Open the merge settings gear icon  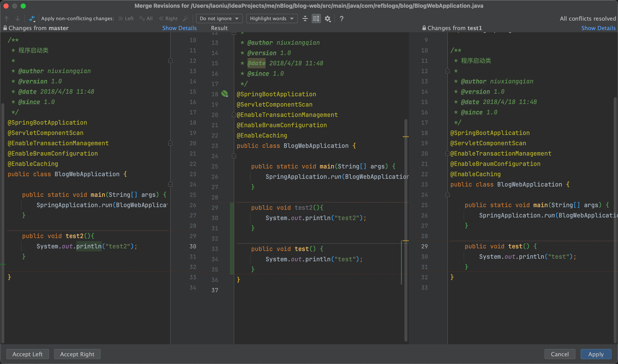click(x=328, y=19)
